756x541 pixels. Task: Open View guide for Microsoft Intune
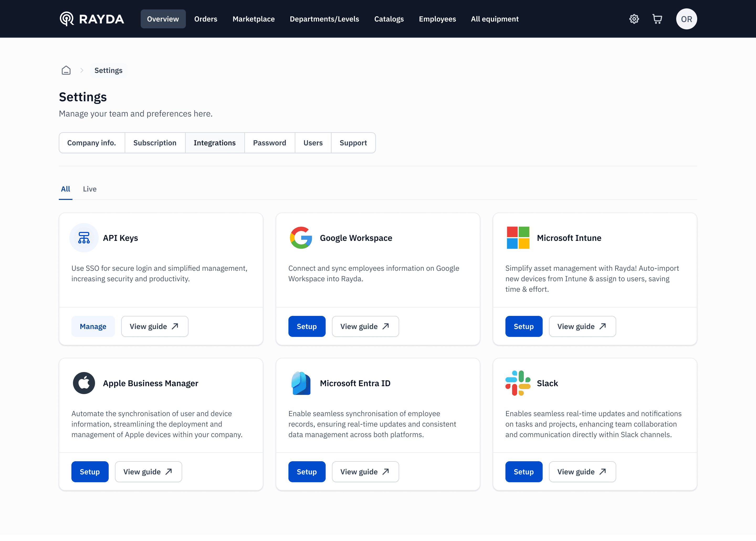pyautogui.click(x=582, y=326)
